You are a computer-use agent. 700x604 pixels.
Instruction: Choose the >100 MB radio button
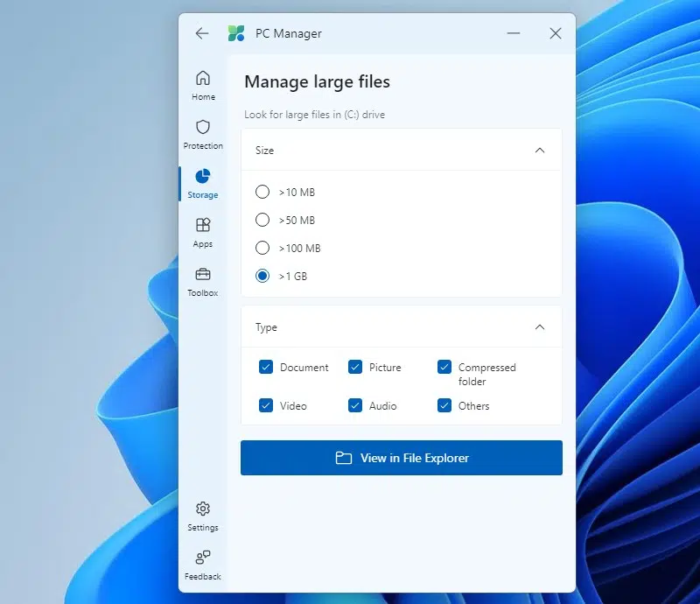[262, 248]
